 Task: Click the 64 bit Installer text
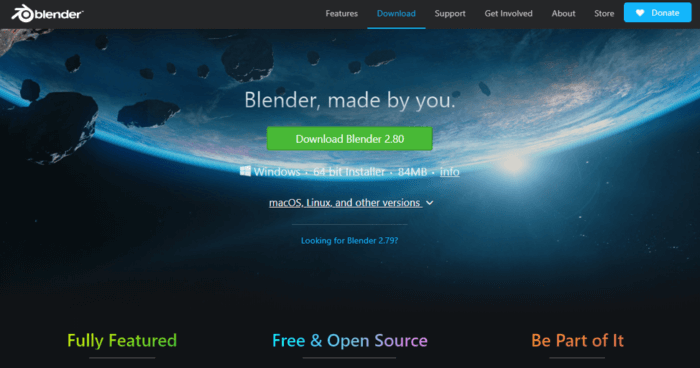coord(349,171)
